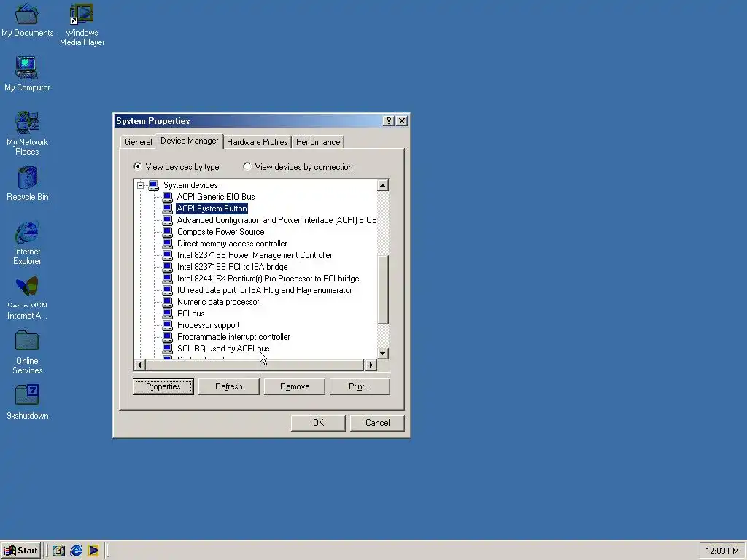Select Intel 82371EB Power Management Controller
The height and width of the screenshot is (560, 747).
tap(255, 255)
